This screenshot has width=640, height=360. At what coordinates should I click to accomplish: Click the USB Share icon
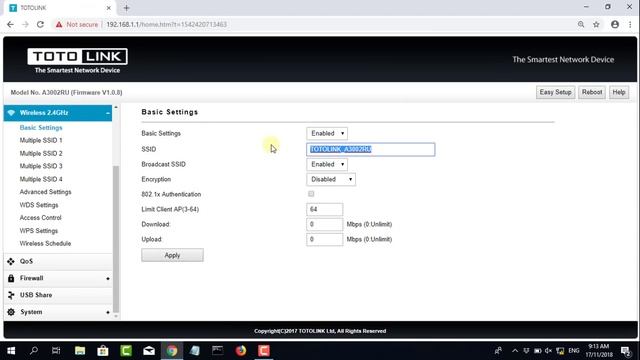[11, 295]
